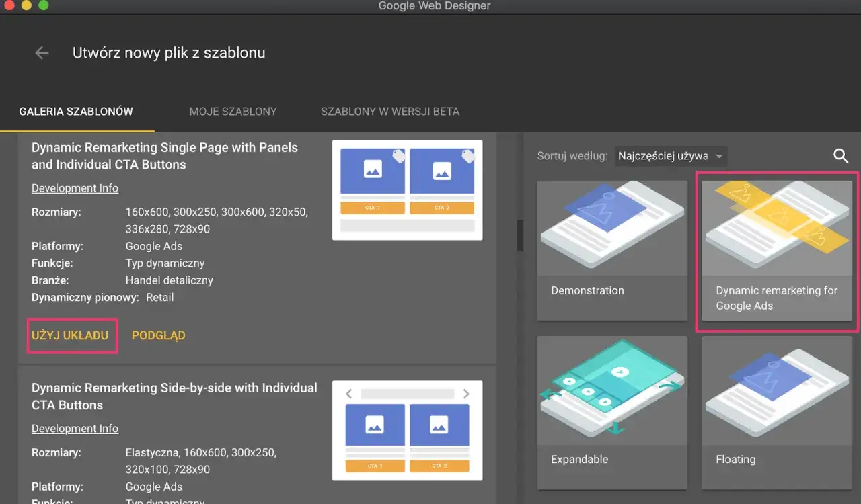Viewport: 861px width, 504px height.
Task: Choose the Demonstration template category
Action: 611,250
